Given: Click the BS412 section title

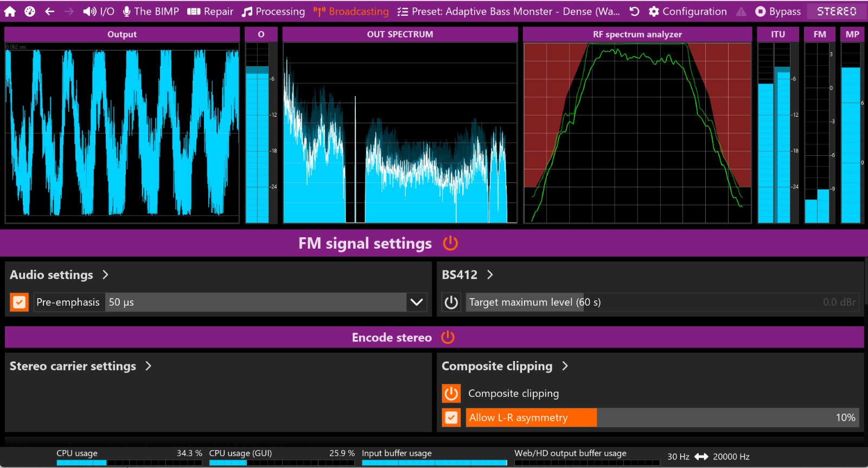Looking at the screenshot, I should [x=459, y=275].
